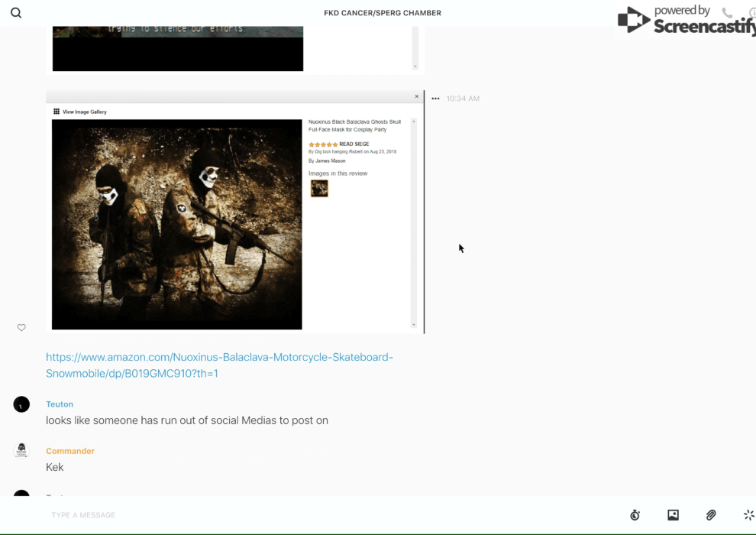The width and height of the screenshot is (756, 535).
Task: Click the add picture icon
Action: tap(673, 515)
